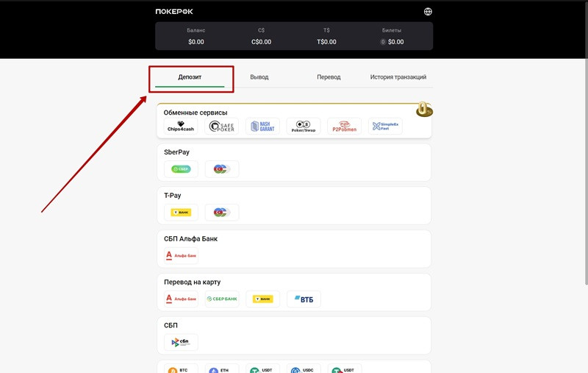This screenshot has height=373, width=588.
Task: Select Сбербанк under Перевод на карту
Action: tap(222, 299)
